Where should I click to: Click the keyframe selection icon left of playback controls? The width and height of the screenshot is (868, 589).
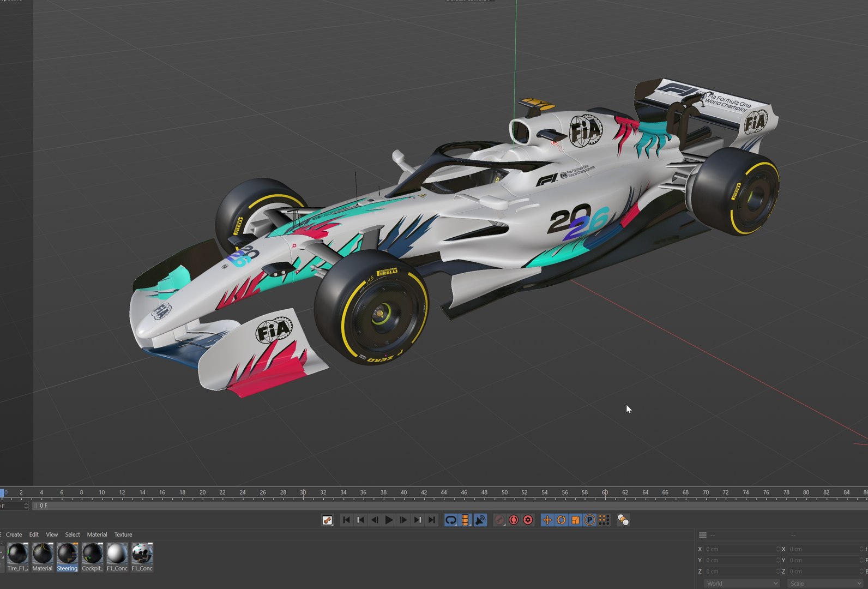(x=327, y=520)
